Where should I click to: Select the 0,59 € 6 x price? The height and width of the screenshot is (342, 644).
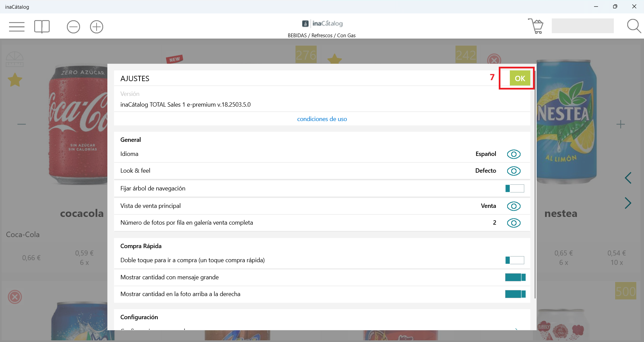[84, 258]
